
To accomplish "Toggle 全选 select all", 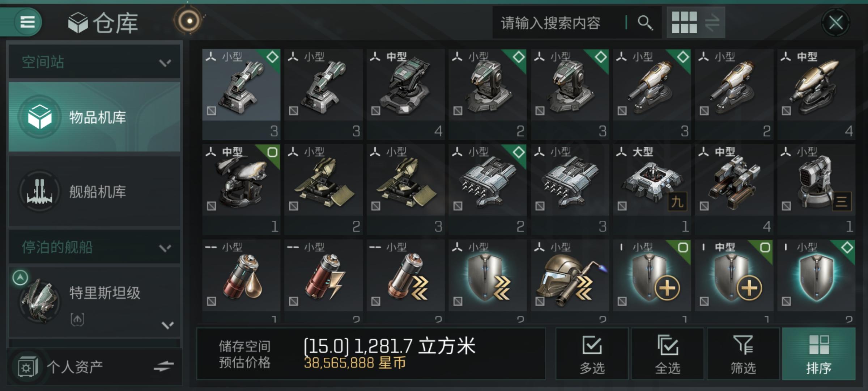I will click(668, 354).
